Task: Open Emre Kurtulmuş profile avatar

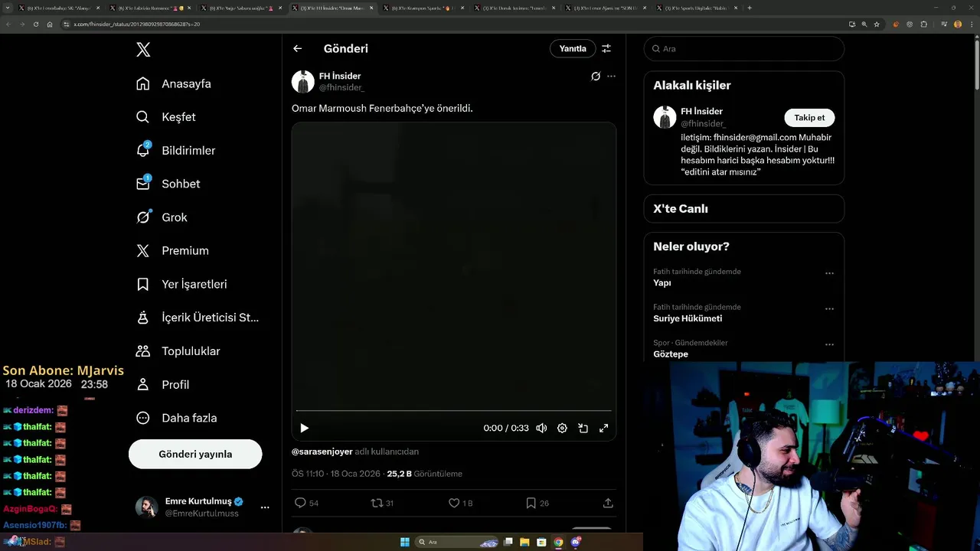Action: 147,507
